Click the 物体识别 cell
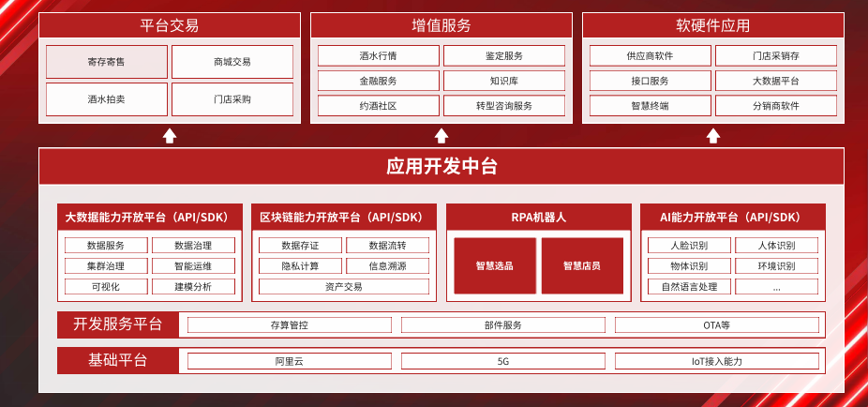Image resolution: width=868 pixels, height=407 pixels. (x=689, y=265)
